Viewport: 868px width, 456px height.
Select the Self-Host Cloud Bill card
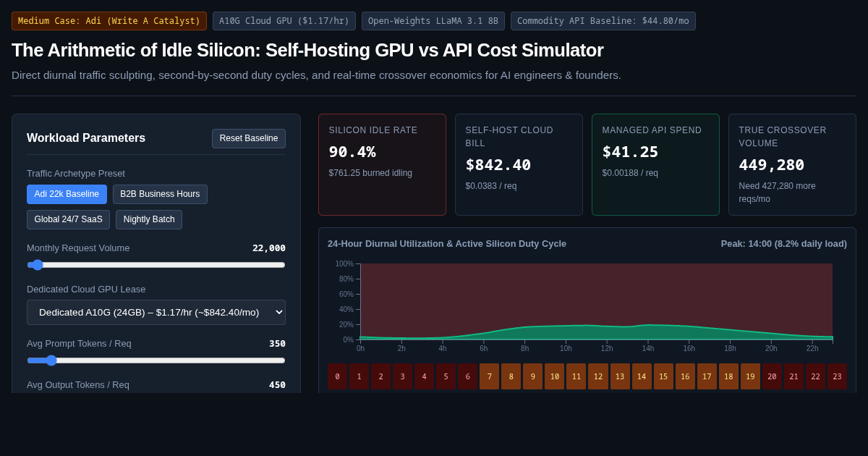point(519,164)
